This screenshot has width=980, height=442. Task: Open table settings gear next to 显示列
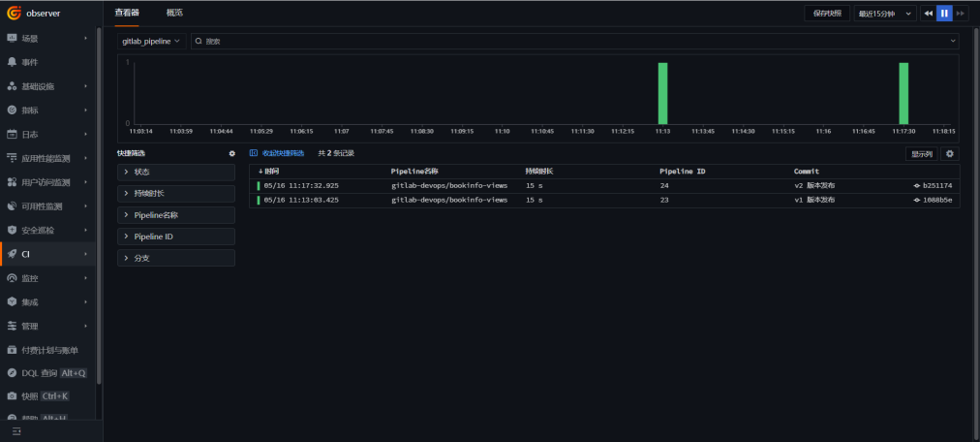pyautogui.click(x=949, y=153)
